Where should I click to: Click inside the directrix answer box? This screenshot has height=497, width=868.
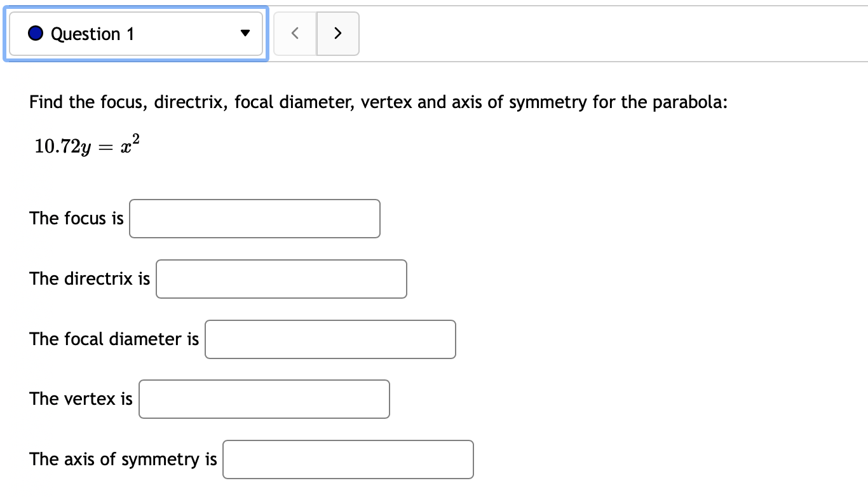point(281,278)
